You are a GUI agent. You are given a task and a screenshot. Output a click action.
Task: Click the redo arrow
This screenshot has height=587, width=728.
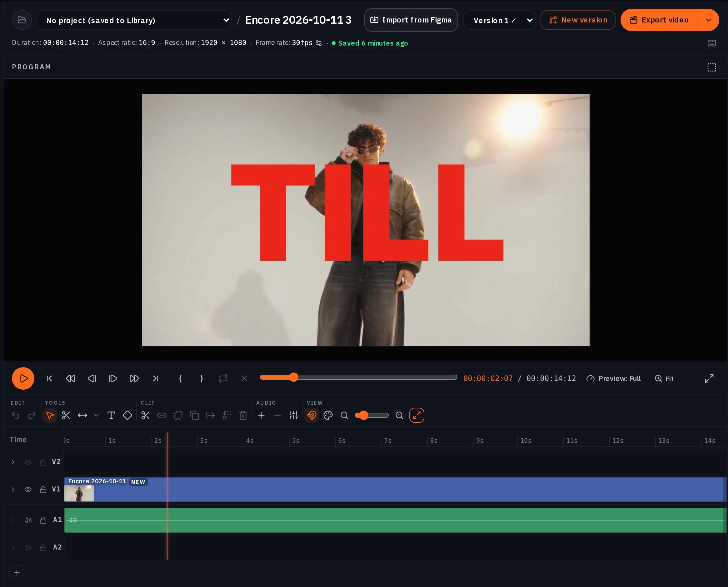[x=32, y=415]
